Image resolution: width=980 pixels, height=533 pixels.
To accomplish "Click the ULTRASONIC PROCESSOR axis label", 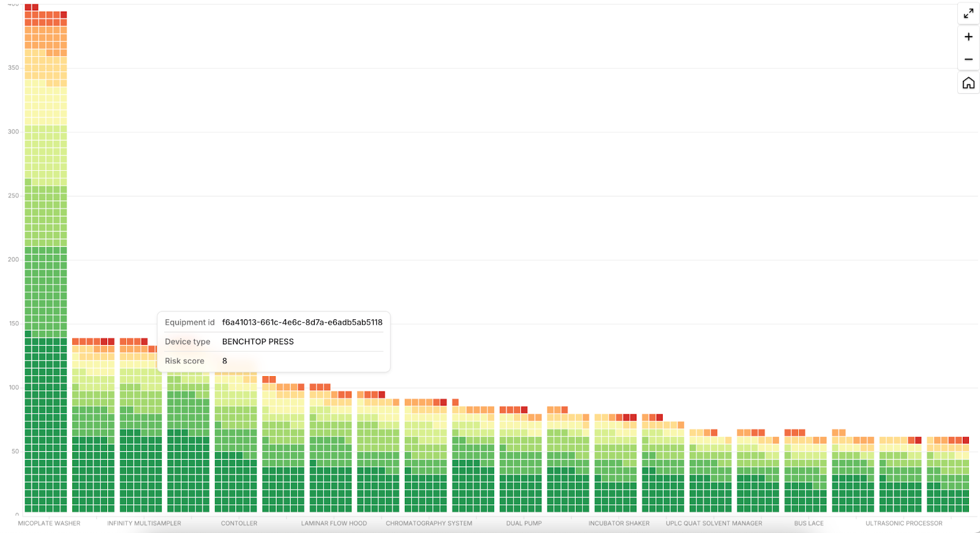I will click(x=903, y=523).
